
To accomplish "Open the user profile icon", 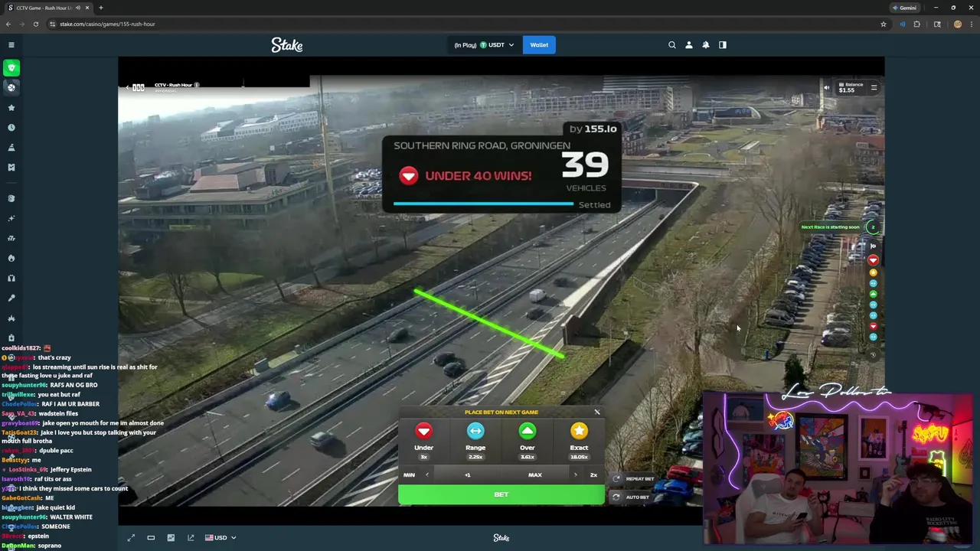I will point(689,45).
